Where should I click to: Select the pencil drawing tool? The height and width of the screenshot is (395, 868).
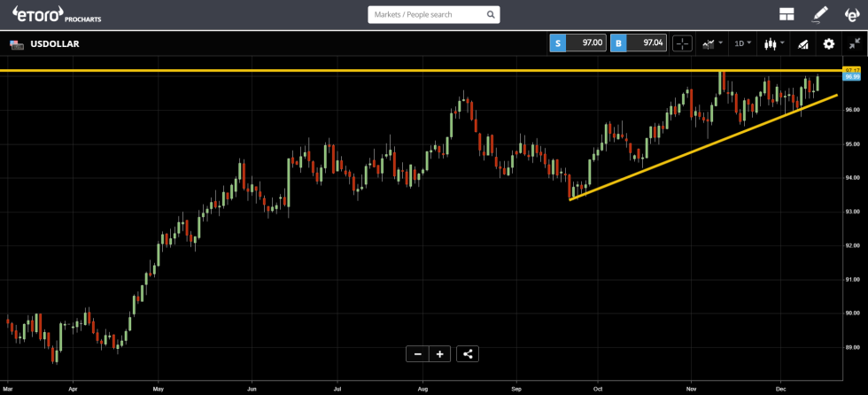click(x=820, y=14)
